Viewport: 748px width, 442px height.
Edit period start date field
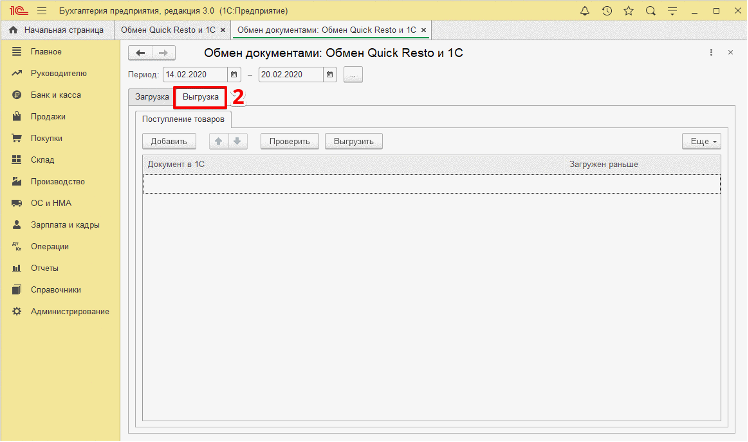tap(195, 74)
